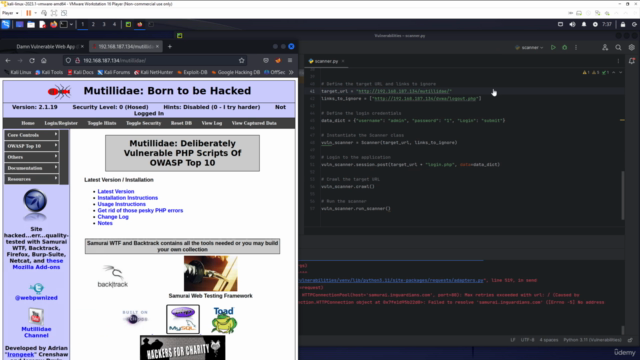
Task: Open the Change Log link
Action: pyautogui.click(x=113, y=217)
